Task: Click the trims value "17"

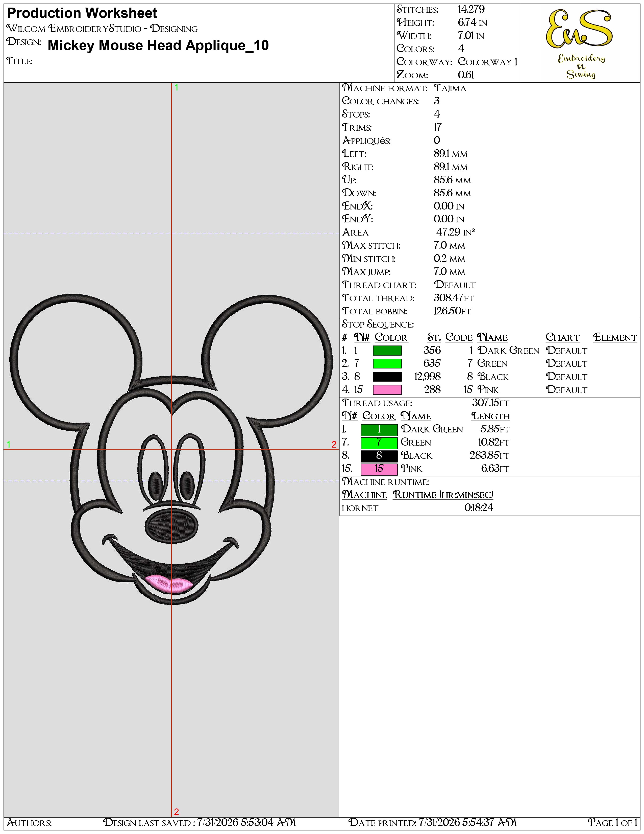Action: 438,127
